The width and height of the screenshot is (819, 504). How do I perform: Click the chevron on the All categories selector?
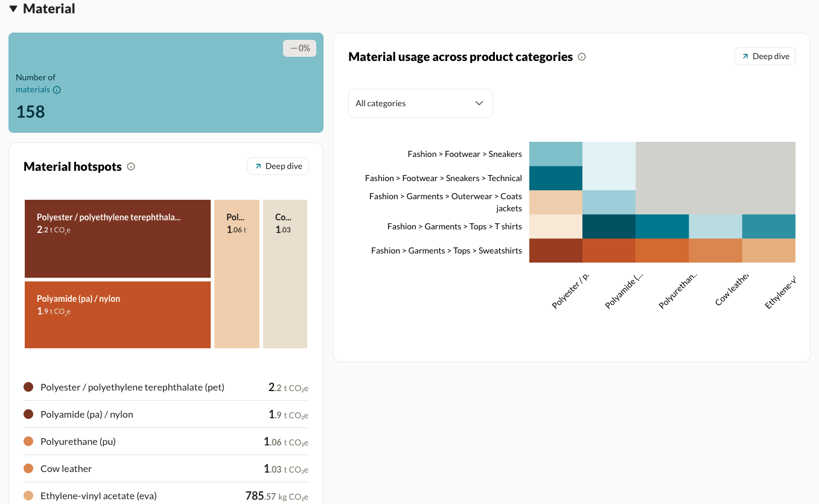[x=479, y=103]
